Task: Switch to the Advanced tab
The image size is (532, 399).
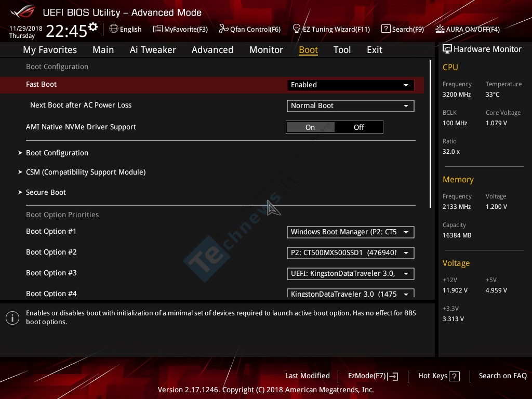Action: 212,50
